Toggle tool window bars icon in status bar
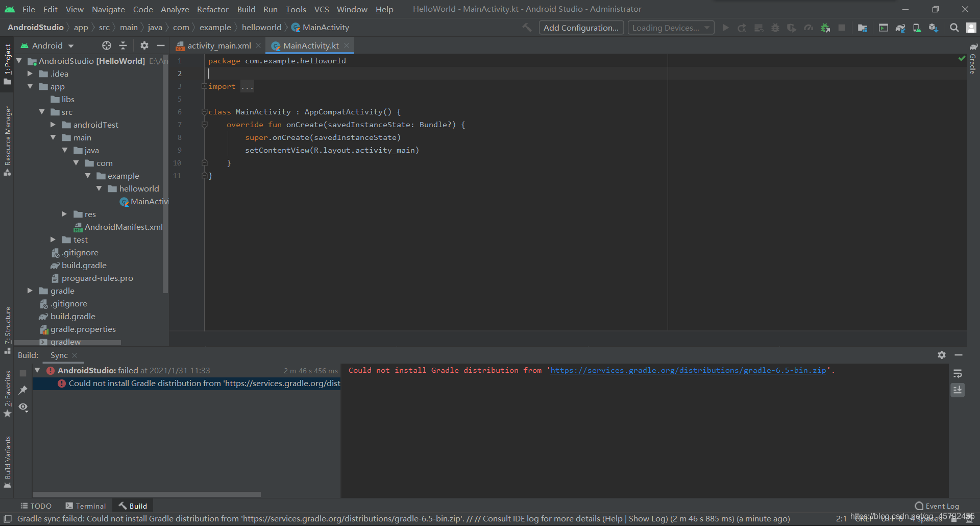The width and height of the screenshot is (980, 526). coord(8,519)
